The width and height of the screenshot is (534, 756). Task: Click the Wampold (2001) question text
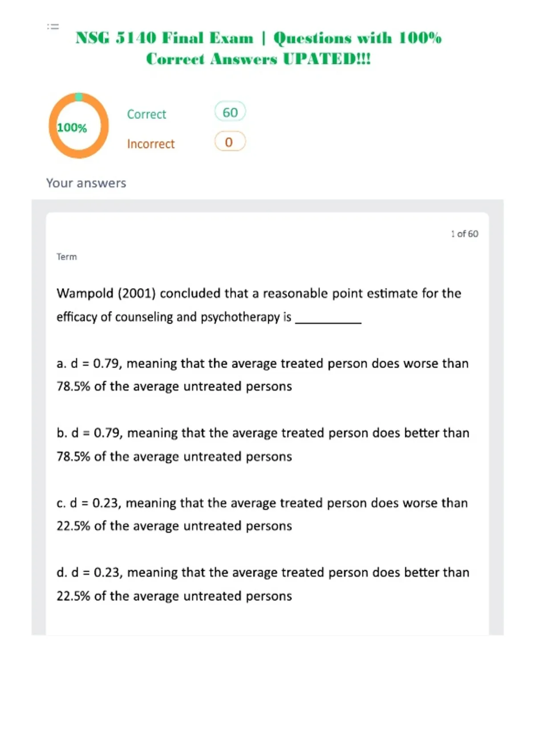pos(259,305)
